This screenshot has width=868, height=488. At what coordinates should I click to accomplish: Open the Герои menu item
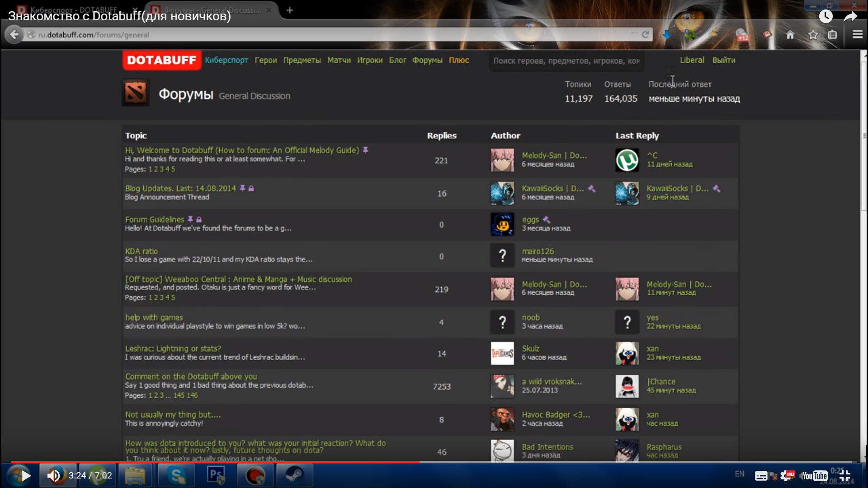coord(266,60)
